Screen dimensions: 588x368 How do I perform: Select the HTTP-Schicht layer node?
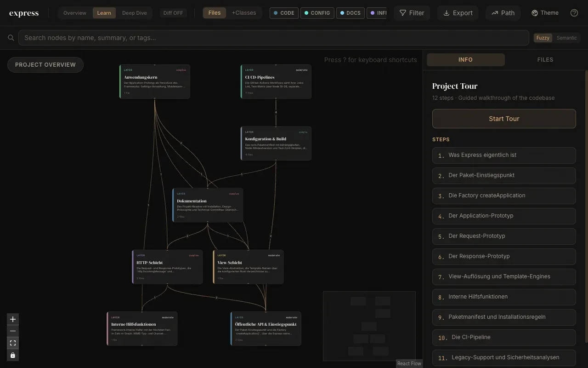point(167,267)
